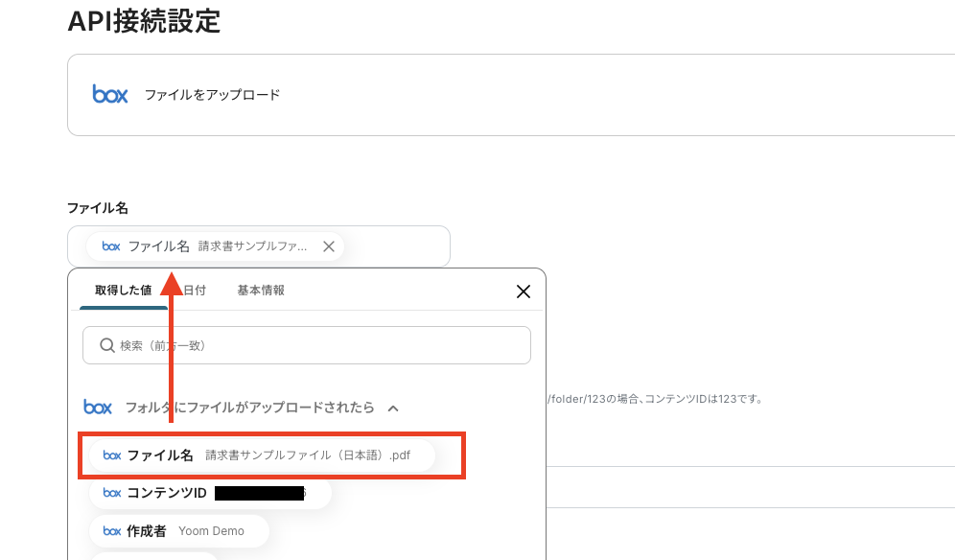Viewport: 955px width, 560px height.
Task: Click the Box icon on the 作成者 entry
Action: tap(112, 530)
